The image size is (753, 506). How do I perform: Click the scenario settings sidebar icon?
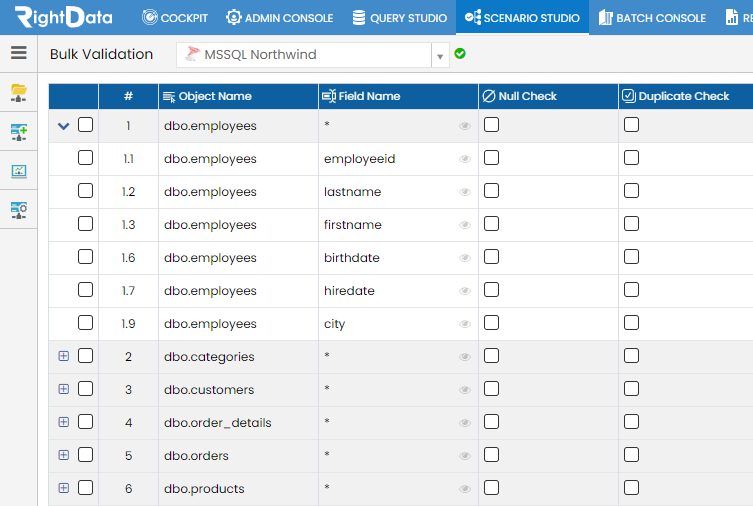click(x=19, y=210)
